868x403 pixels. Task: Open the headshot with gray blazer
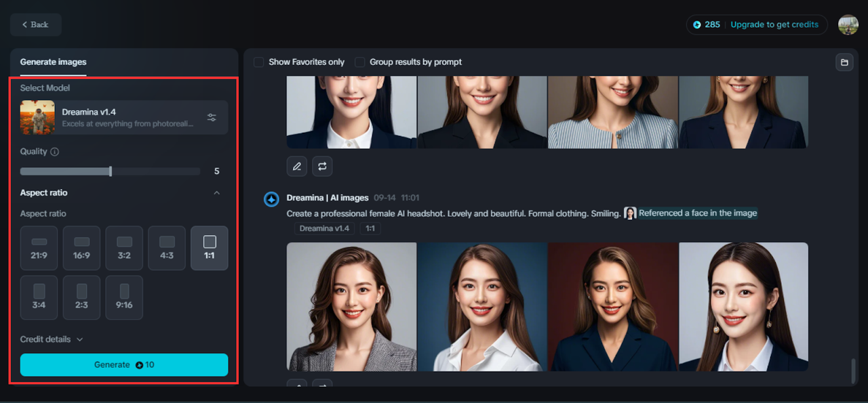[352, 307]
